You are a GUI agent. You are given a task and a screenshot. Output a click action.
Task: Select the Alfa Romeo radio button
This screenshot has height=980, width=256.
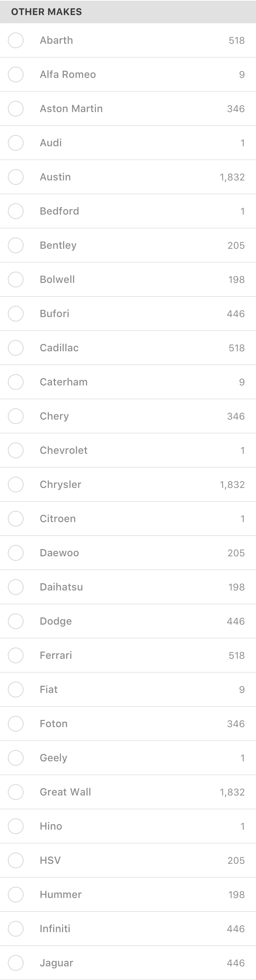tap(16, 74)
